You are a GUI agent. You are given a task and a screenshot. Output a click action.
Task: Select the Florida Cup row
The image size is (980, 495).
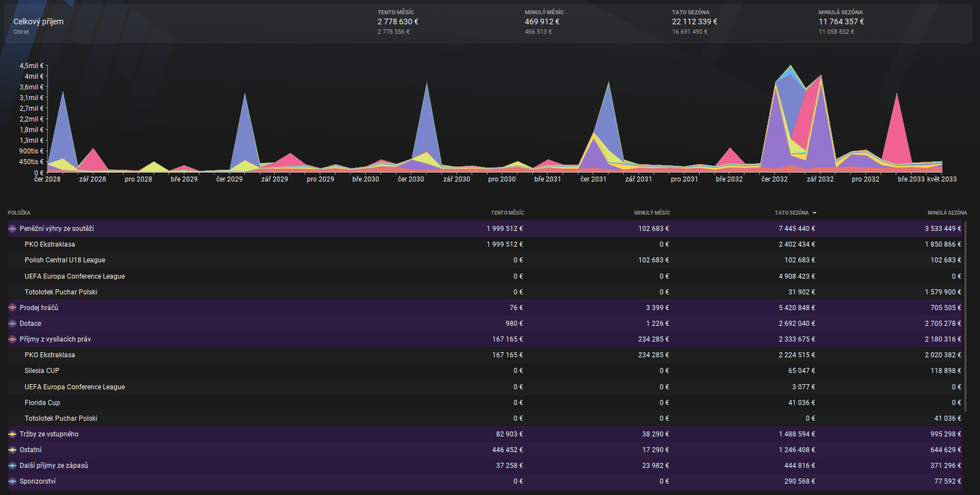click(x=486, y=402)
